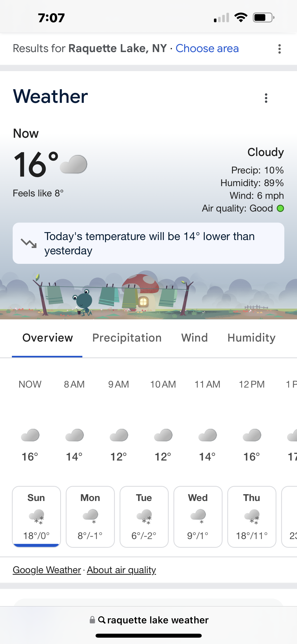Switch to the Precipitation tab
The image size is (297, 644).
click(x=127, y=338)
